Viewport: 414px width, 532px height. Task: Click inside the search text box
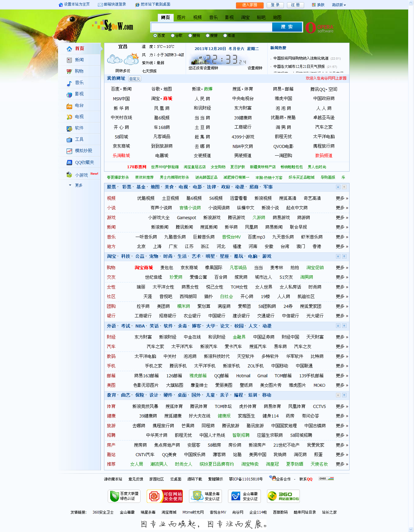pyautogui.click(x=211, y=27)
